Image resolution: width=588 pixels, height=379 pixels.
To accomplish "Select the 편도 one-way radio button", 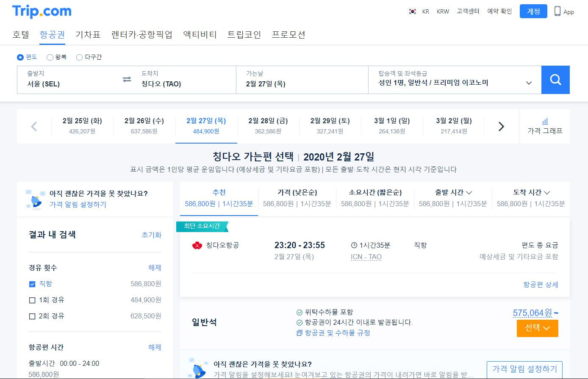I will [x=20, y=57].
